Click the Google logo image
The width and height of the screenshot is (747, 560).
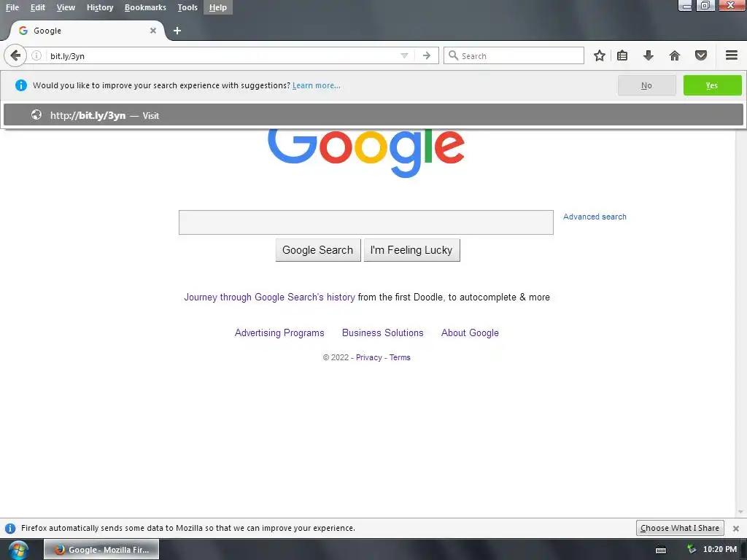[x=366, y=153]
